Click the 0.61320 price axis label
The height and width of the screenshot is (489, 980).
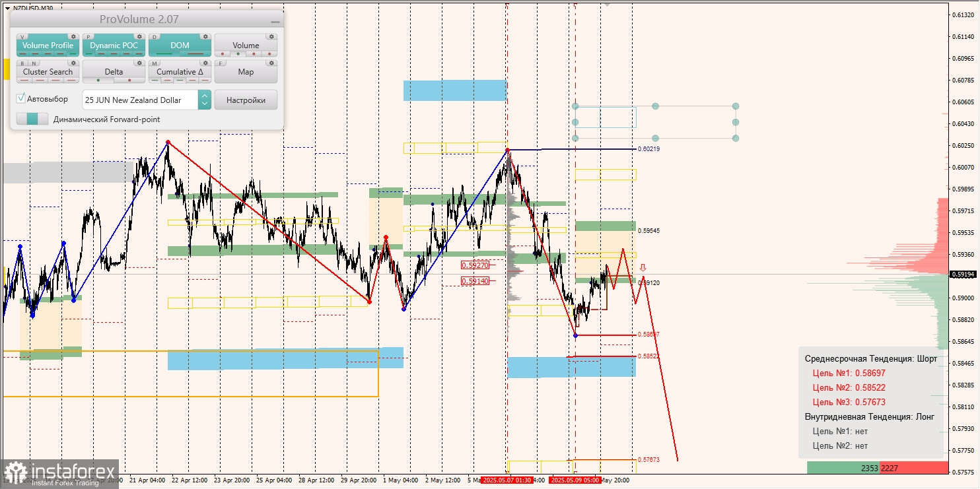(x=962, y=15)
